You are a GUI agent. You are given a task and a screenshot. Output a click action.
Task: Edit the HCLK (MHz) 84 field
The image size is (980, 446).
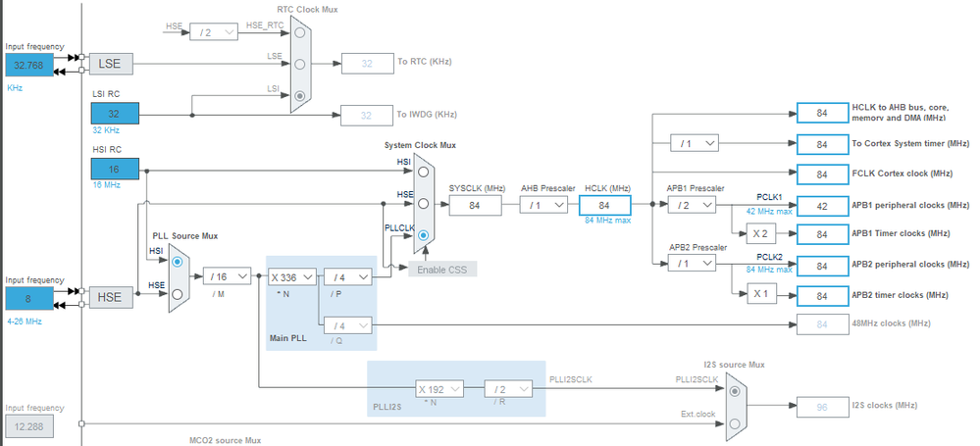[x=605, y=205]
